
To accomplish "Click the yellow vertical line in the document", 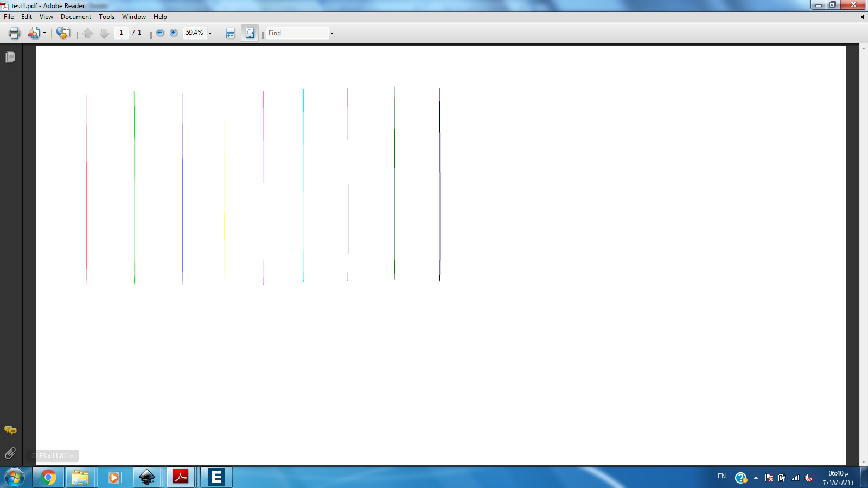I will [224, 187].
